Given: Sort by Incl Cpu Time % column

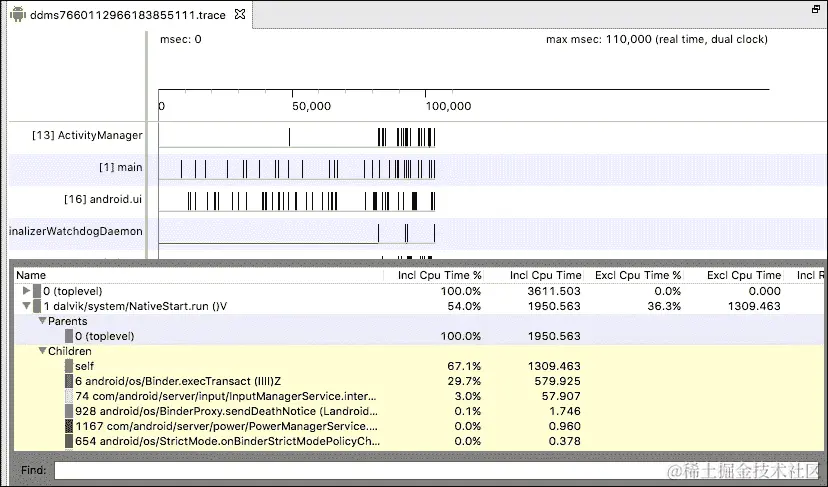Looking at the screenshot, I should (434, 275).
